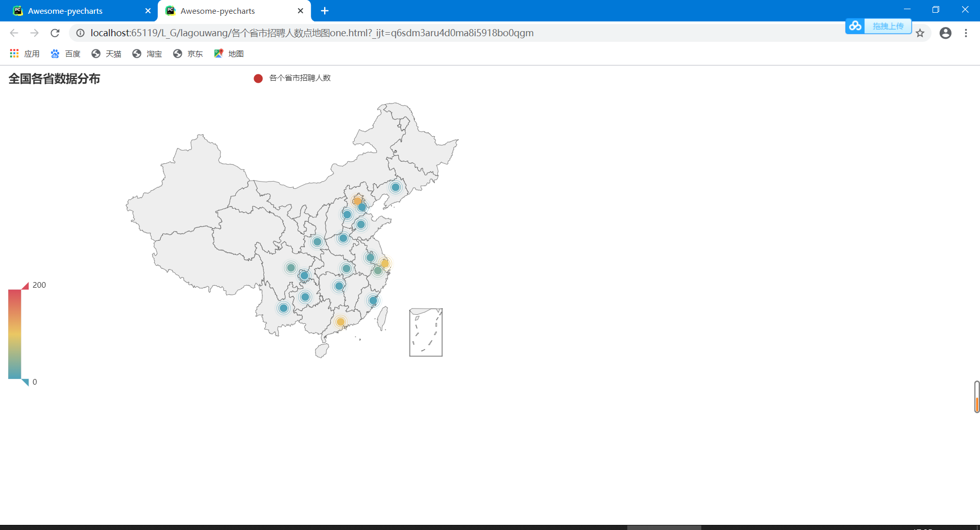
Task: Click the scatter point in Hunan province
Action: tap(339, 286)
